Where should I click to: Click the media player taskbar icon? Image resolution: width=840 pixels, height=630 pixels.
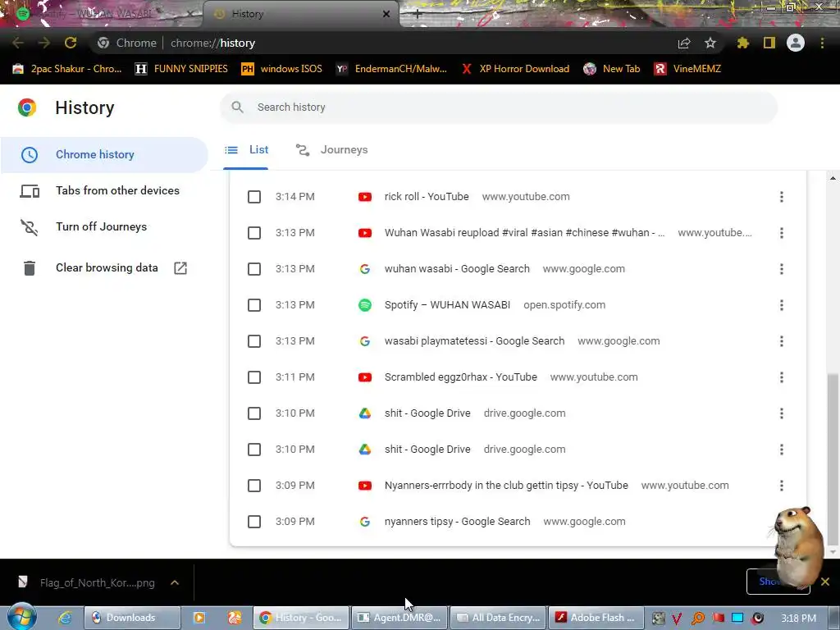pyautogui.click(x=199, y=618)
